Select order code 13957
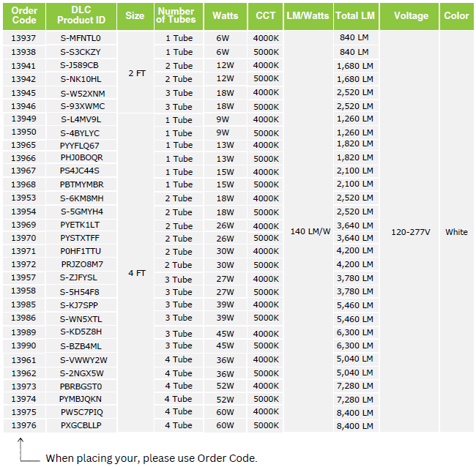 [x=23, y=277]
